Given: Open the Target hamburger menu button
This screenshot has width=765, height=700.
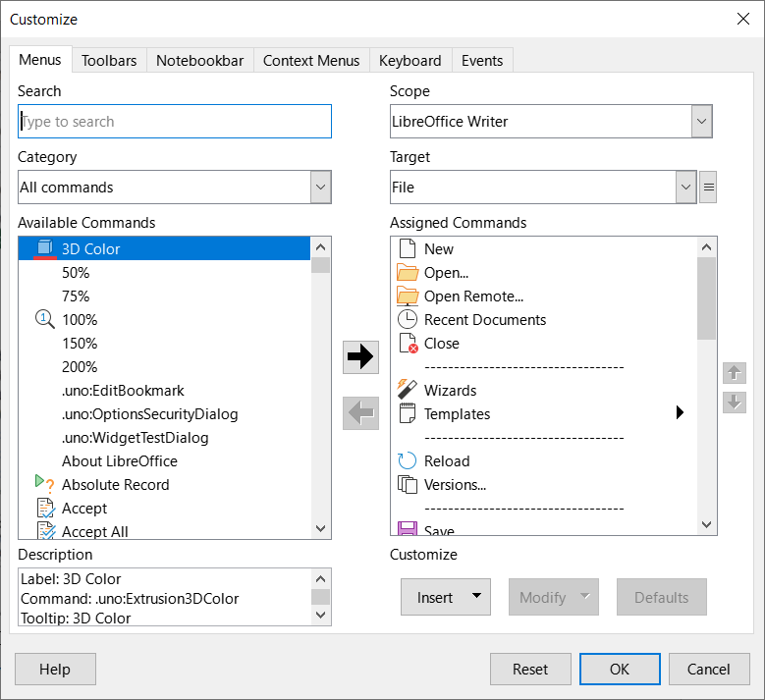Looking at the screenshot, I should [708, 188].
